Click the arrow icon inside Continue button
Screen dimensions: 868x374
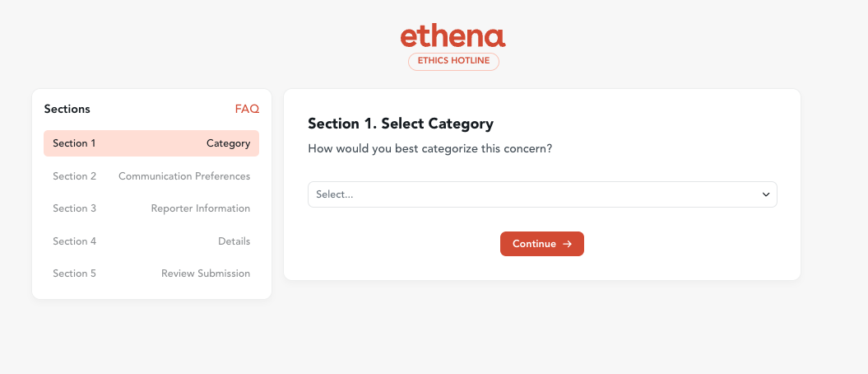point(567,244)
